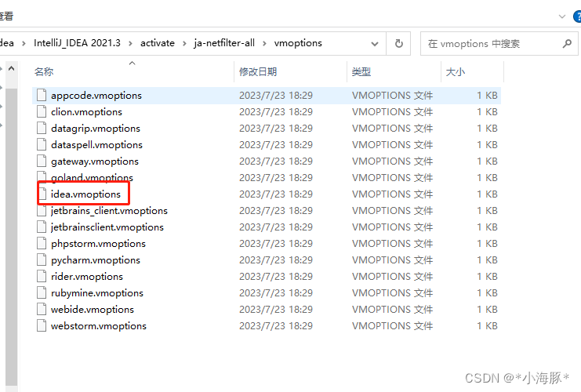Select the idea.vmoptions file name
This screenshot has height=392, width=581.
(x=85, y=194)
